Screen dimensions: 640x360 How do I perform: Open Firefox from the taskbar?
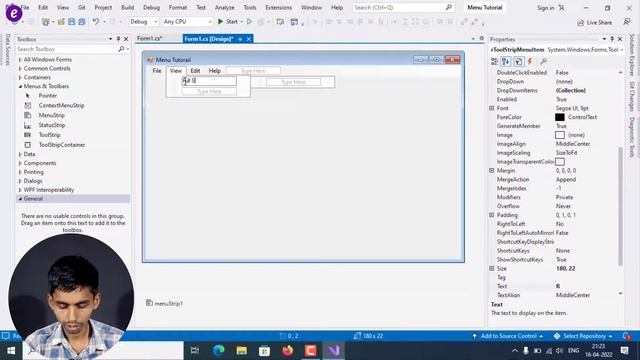pyautogui.click(x=287, y=351)
